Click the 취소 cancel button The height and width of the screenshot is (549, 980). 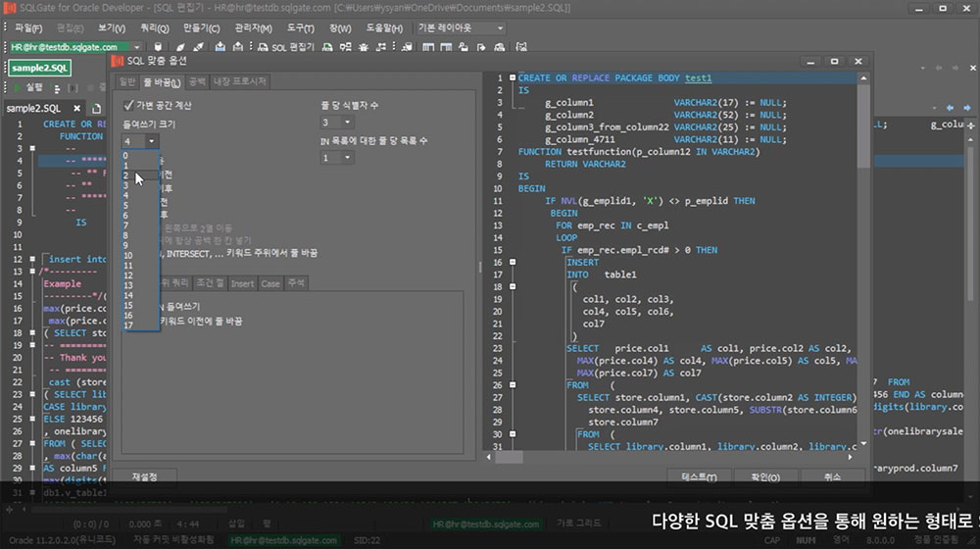coord(832,476)
